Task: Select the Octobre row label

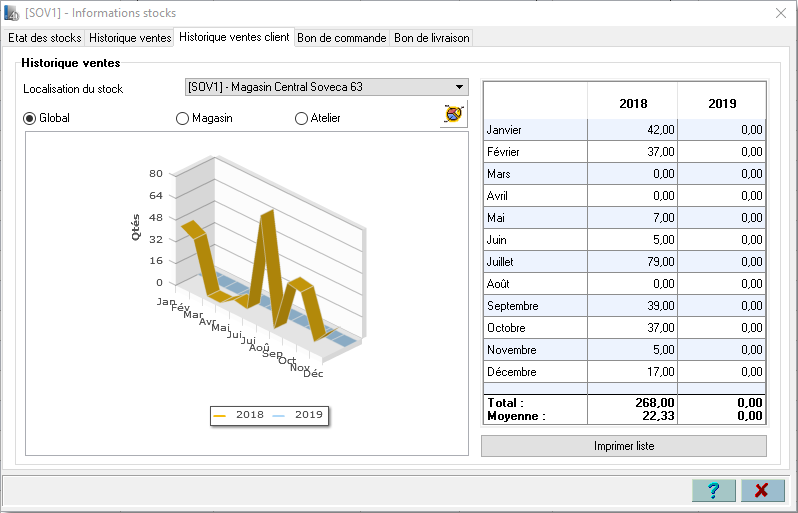Action: pos(506,328)
